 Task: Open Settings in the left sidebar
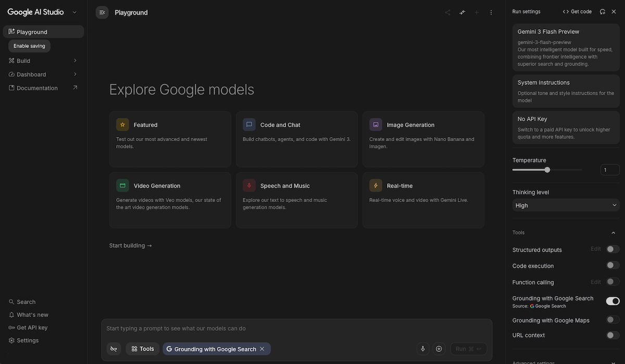pos(28,341)
